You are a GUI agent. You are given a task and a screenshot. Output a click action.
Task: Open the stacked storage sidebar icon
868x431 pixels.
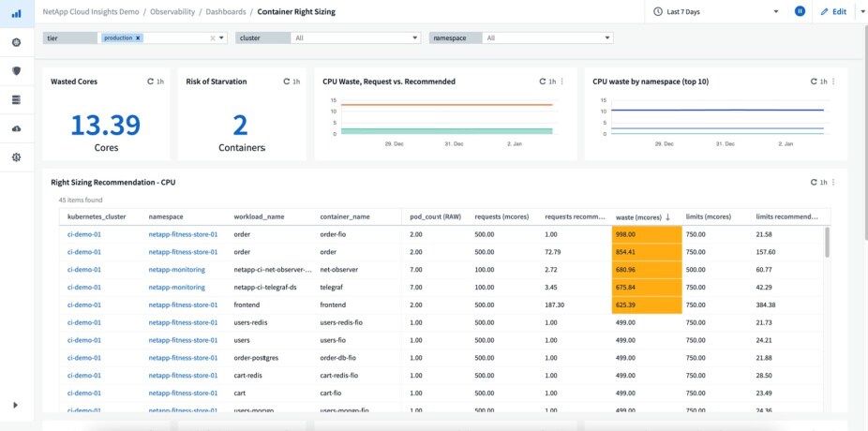pyautogui.click(x=16, y=99)
